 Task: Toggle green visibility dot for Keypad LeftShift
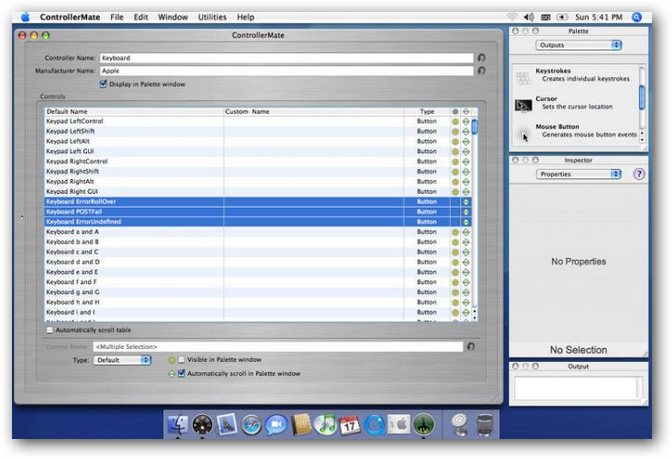pos(455,132)
